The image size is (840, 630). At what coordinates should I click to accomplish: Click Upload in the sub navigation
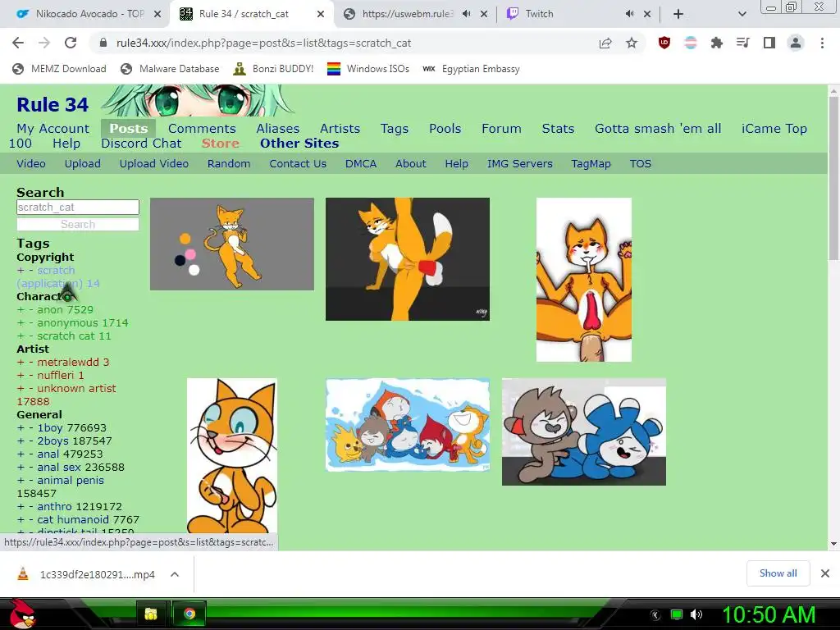(x=83, y=164)
